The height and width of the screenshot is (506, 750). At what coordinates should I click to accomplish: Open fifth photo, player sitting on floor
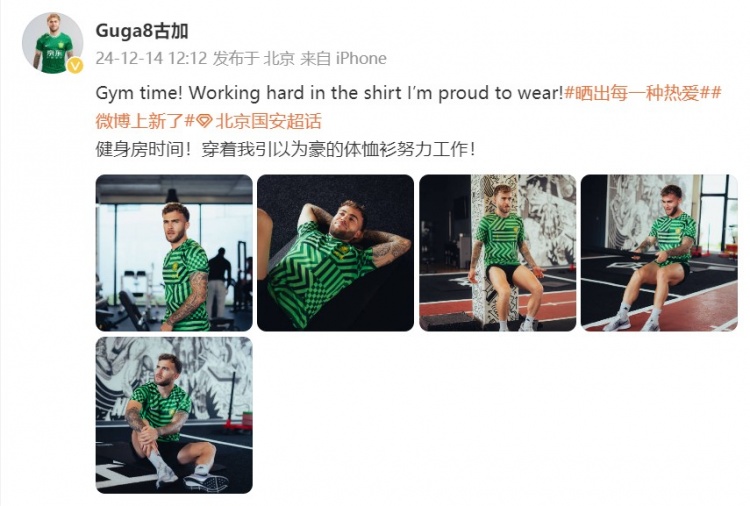[174, 415]
